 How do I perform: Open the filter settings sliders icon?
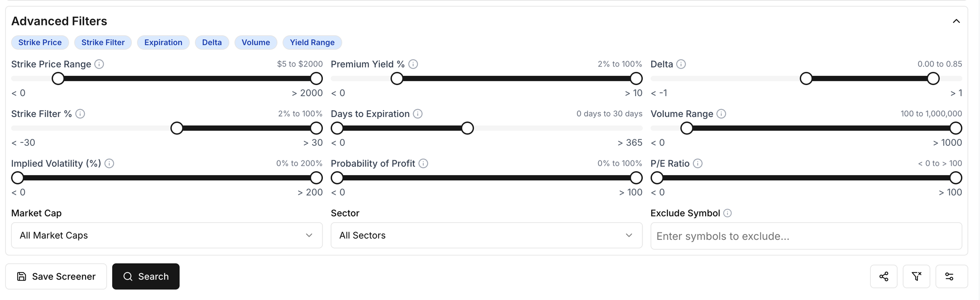(x=949, y=277)
